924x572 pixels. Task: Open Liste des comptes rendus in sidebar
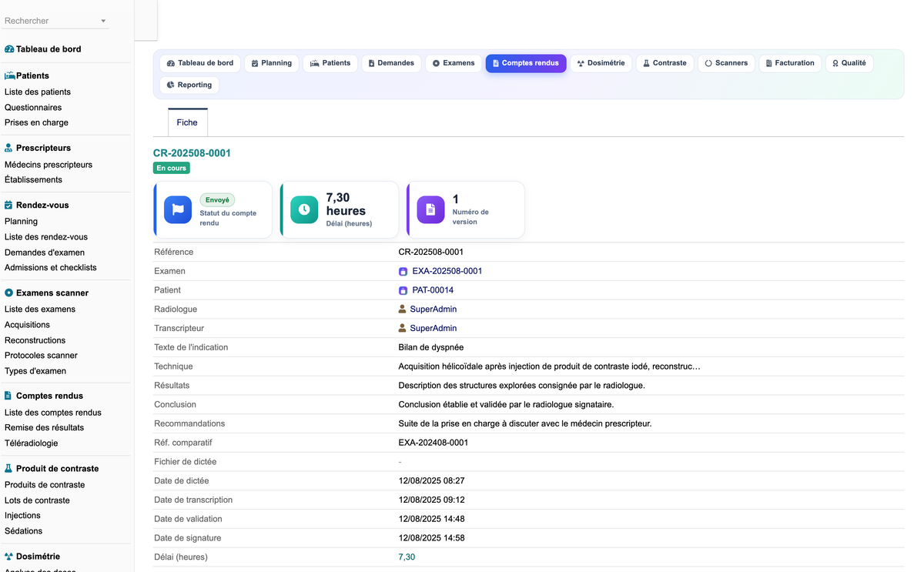[53, 412]
